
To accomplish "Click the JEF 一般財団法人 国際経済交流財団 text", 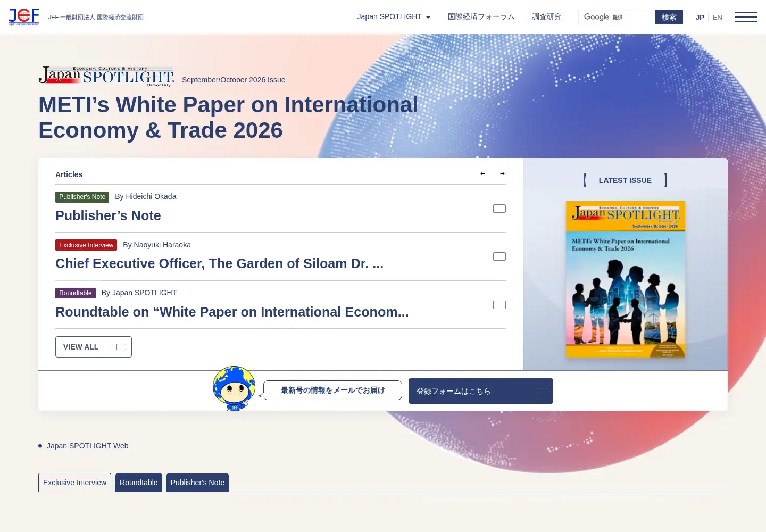I will [96, 17].
